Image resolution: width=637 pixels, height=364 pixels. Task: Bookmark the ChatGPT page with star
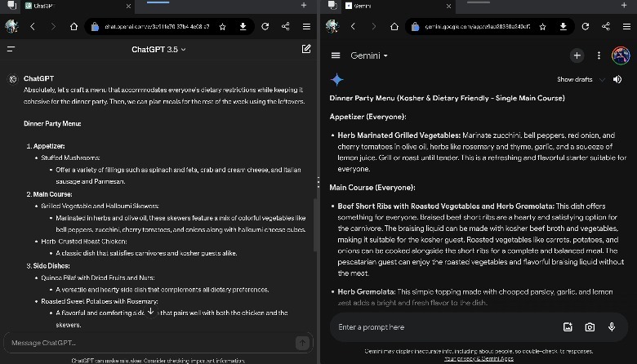pyautogui.click(x=222, y=26)
